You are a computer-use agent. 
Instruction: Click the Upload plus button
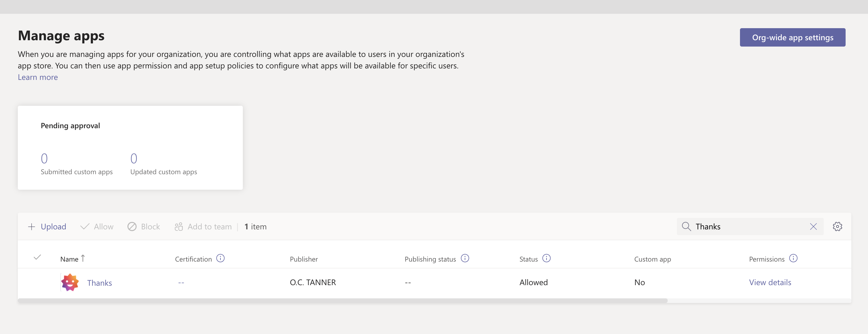pos(47,226)
